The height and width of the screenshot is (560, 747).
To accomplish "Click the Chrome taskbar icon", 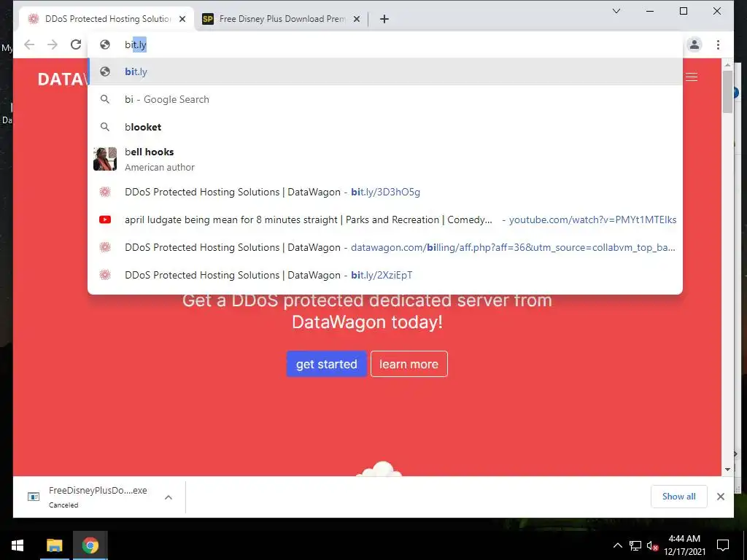I will (90, 545).
